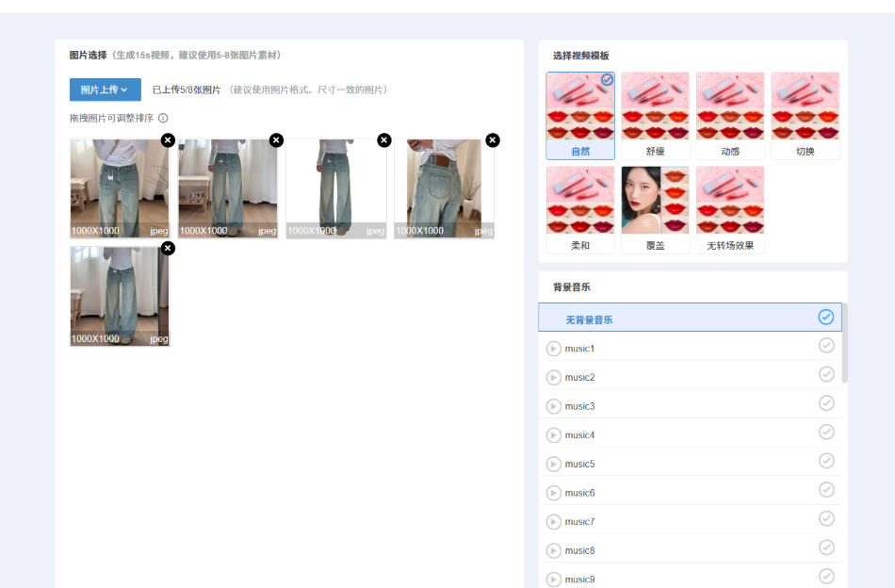The width and height of the screenshot is (895, 588).
Task: Tick the check circle for music3
Action: (x=826, y=403)
